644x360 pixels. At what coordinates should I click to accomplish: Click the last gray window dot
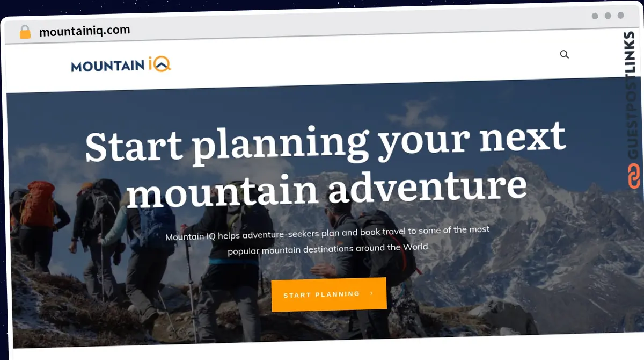point(620,16)
